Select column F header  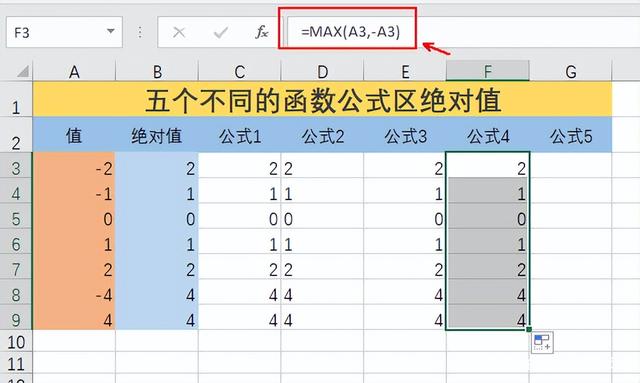(x=488, y=71)
